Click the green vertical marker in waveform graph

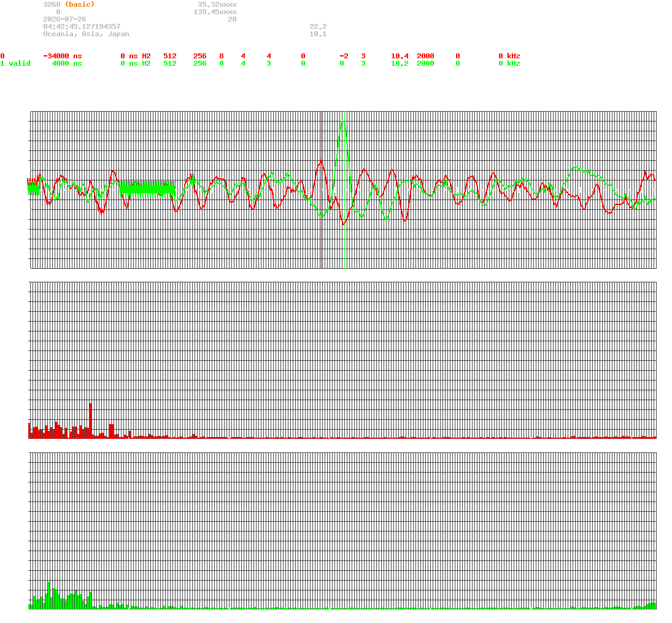(345, 190)
